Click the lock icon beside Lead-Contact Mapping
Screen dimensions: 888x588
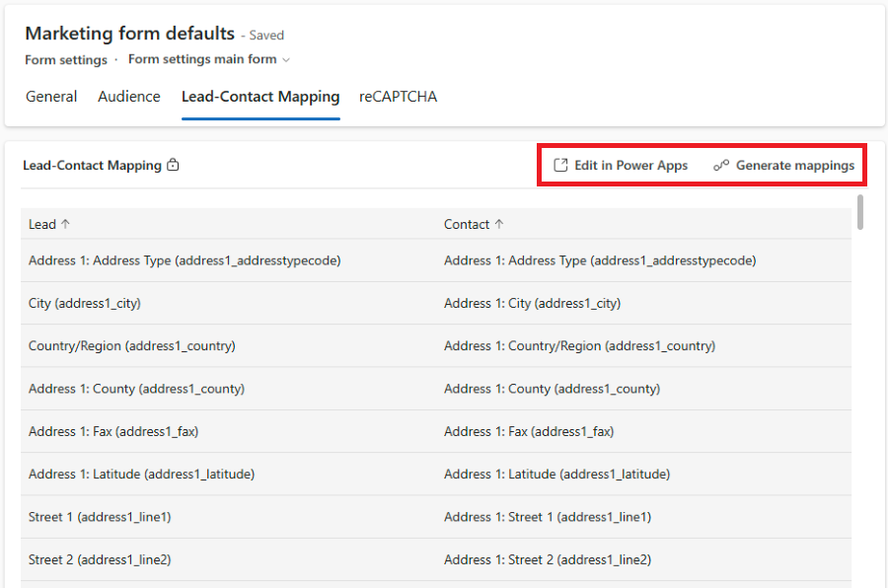174,166
